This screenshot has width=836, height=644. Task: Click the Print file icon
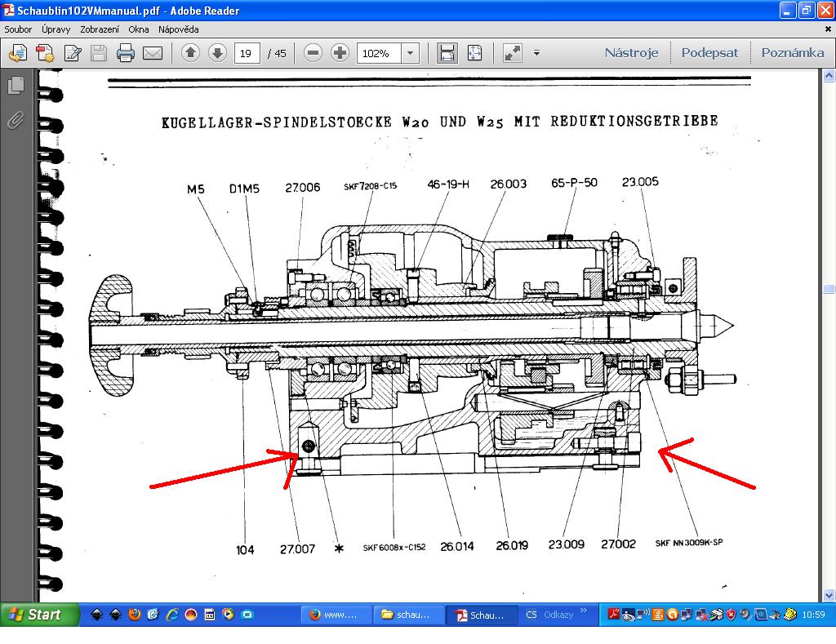click(x=125, y=54)
